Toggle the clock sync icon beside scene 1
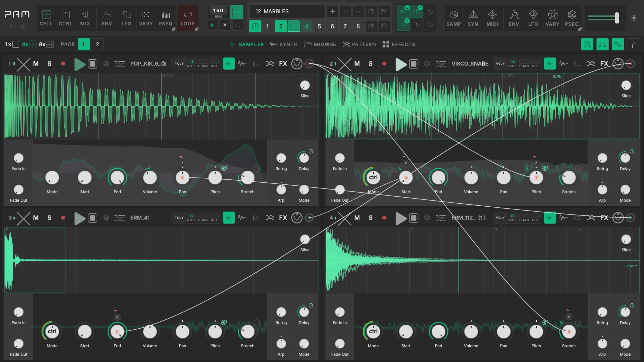644x362 pixels. tap(255, 26)
